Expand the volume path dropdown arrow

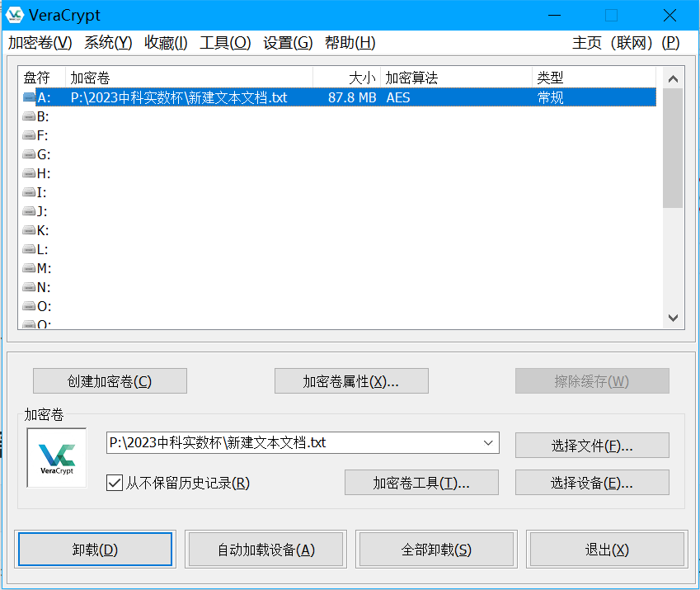pos(488,442)
